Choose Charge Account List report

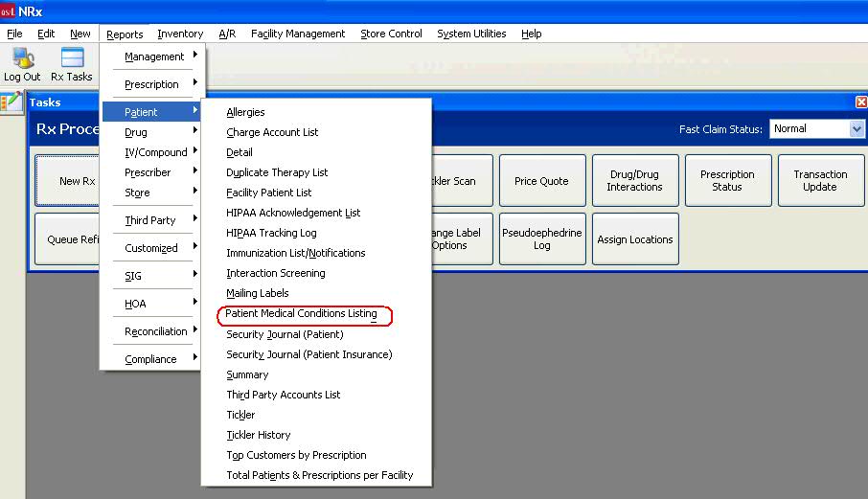pos(316,132)
